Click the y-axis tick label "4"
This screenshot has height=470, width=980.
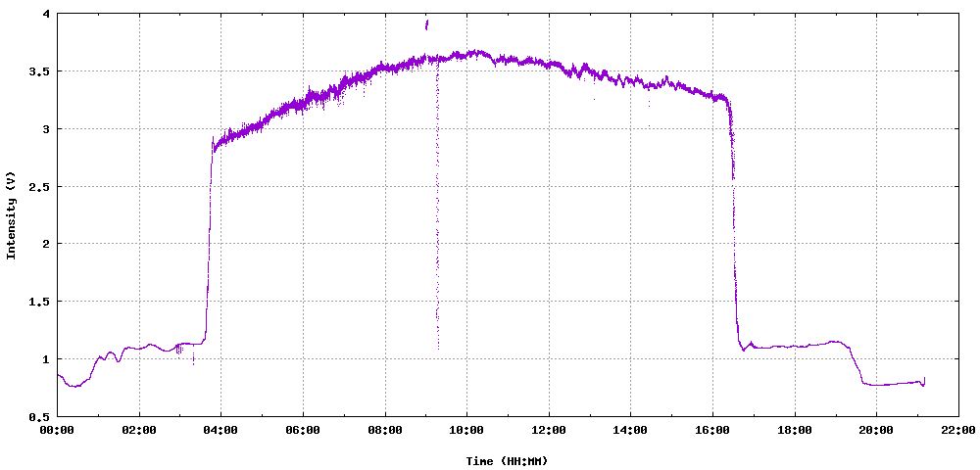click(47, 14)
